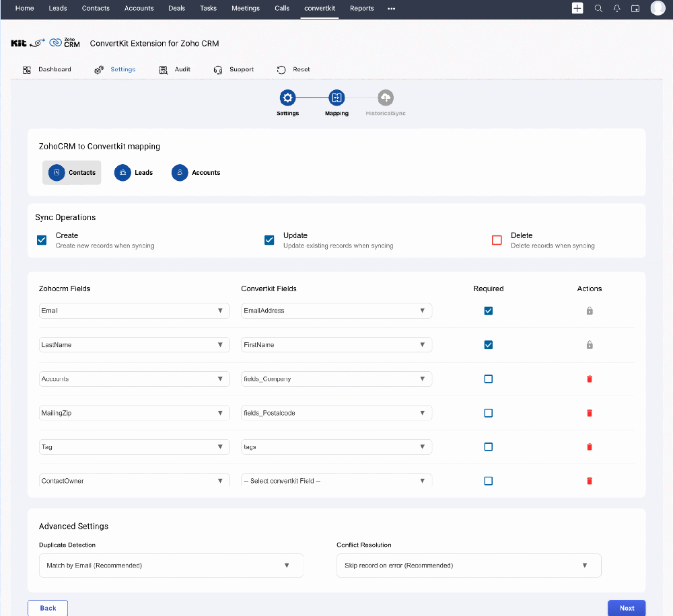Click the Kit logo icon
Image resolution: width=673 pixels, height=616 pixels.
pyautogui.click(x=18, y=43)
